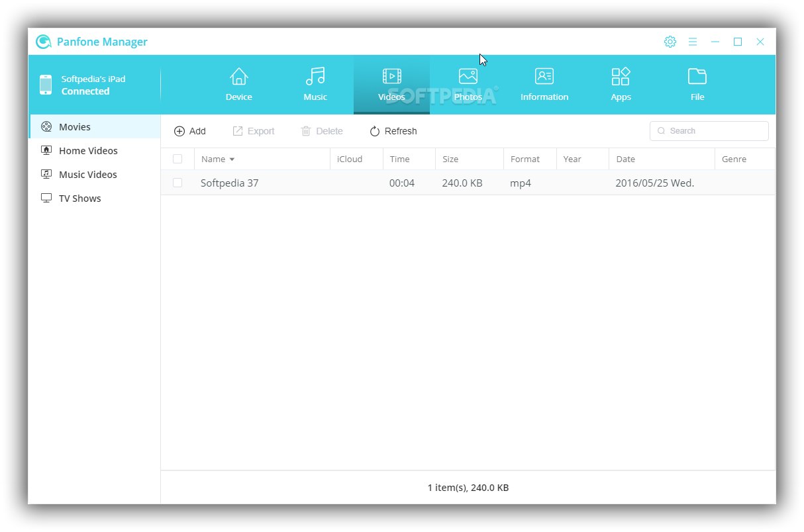This screenshot has height=532, width=804.
Task: Switch to the Music tab
Action: 315,85
